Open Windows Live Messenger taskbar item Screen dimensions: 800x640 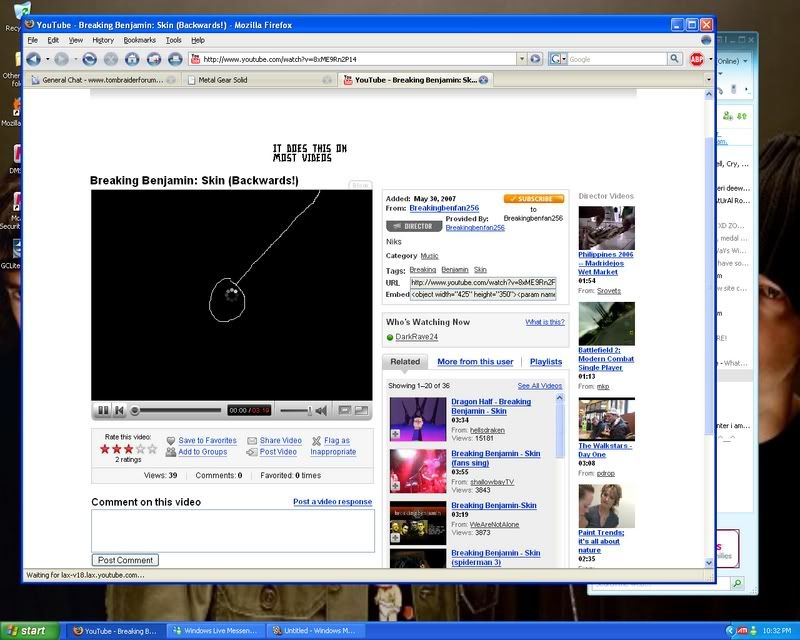point(216,631)
